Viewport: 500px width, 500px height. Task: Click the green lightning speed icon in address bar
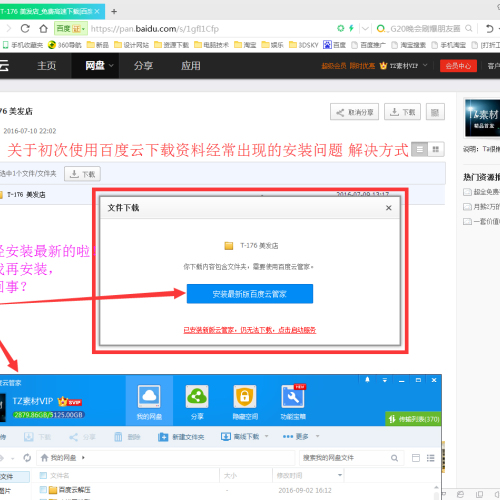pyautogui.click(x=351, y=28)
